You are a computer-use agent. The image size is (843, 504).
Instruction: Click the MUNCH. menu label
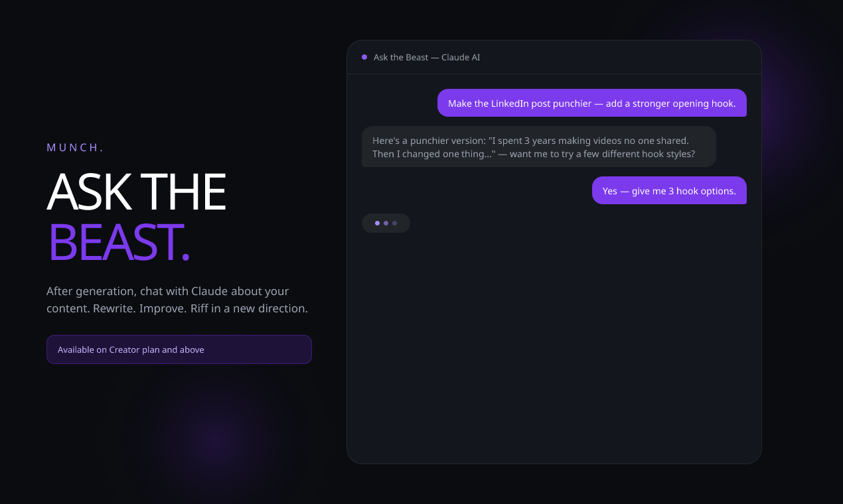75,147
